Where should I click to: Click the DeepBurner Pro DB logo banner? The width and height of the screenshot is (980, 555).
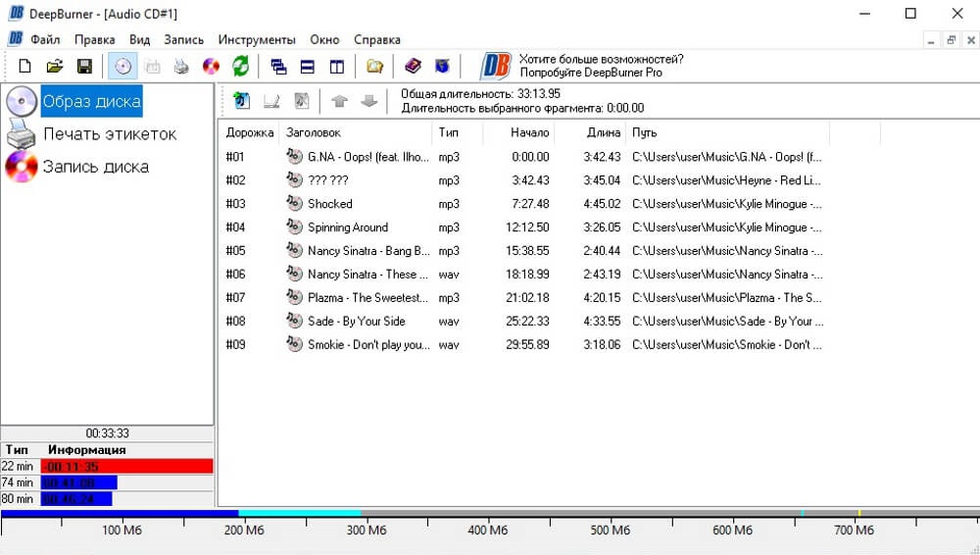coord(496,66)
